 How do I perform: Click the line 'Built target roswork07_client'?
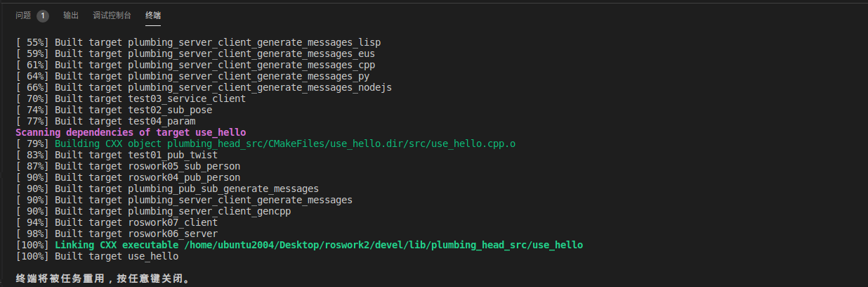coord(117,222)
